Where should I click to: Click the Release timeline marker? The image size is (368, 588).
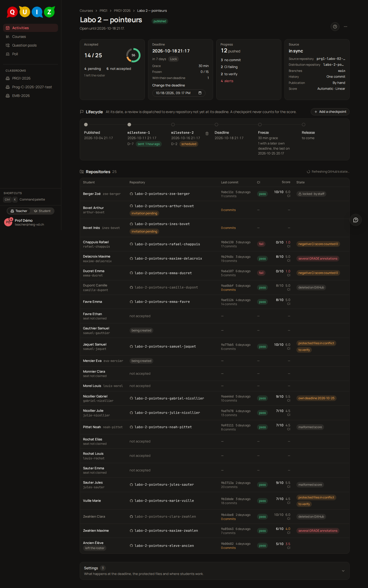(304, 125)
